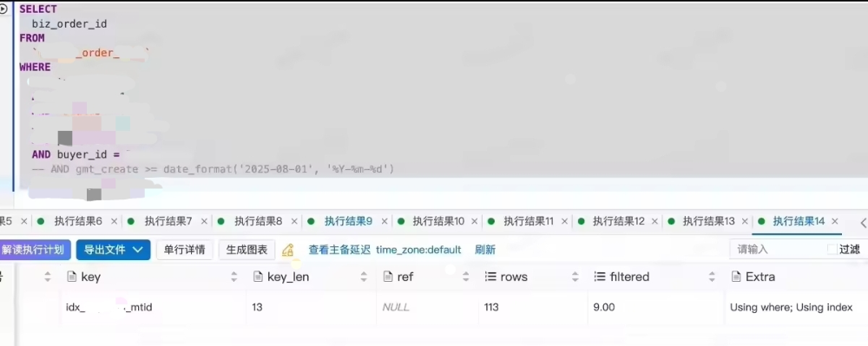
Task: Open the 查看主备延迟 link
Action: coord(339,250)
